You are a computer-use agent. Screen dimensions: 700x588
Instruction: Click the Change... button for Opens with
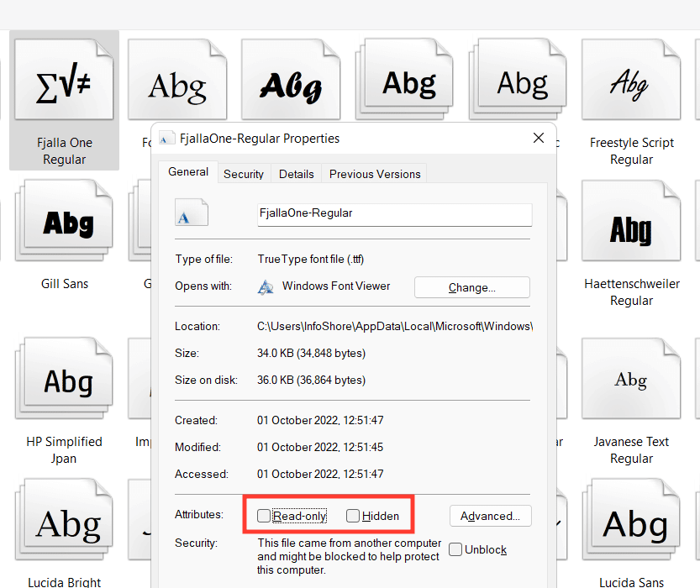(471, 287)
